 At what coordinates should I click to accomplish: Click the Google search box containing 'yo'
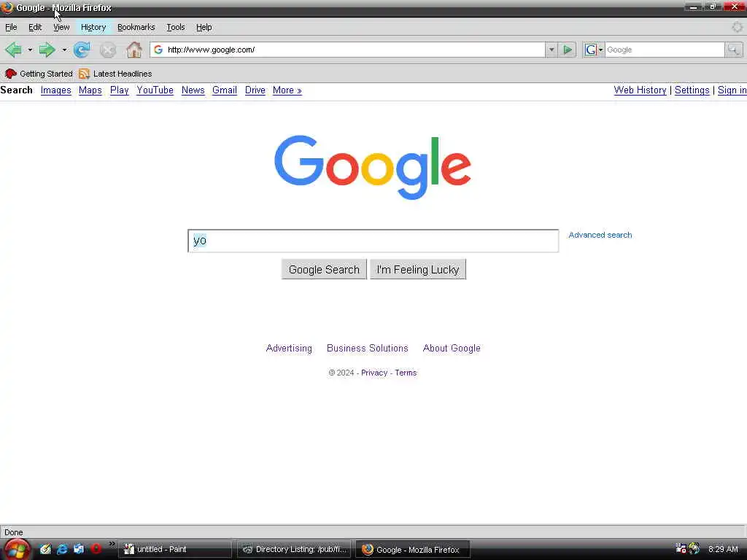[x=373, y=241]
